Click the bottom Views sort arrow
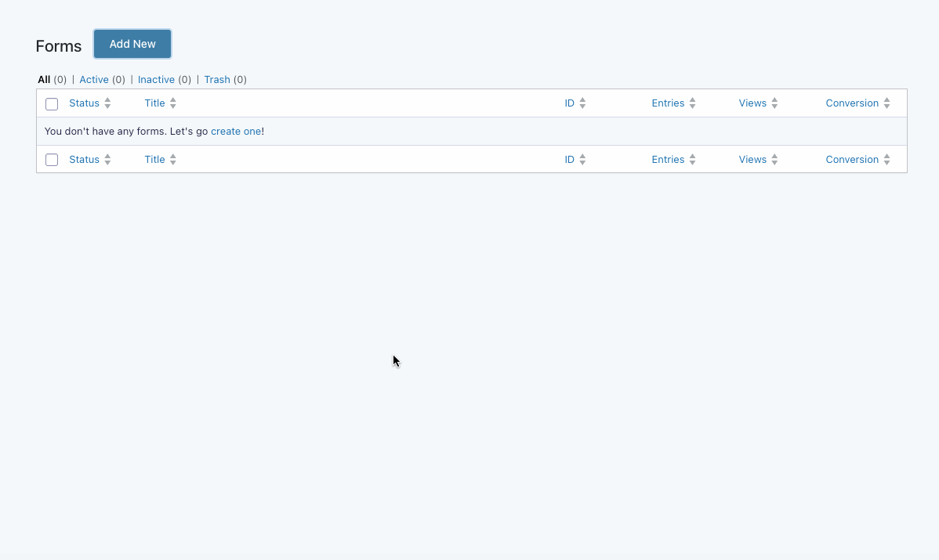 point(776,159)
